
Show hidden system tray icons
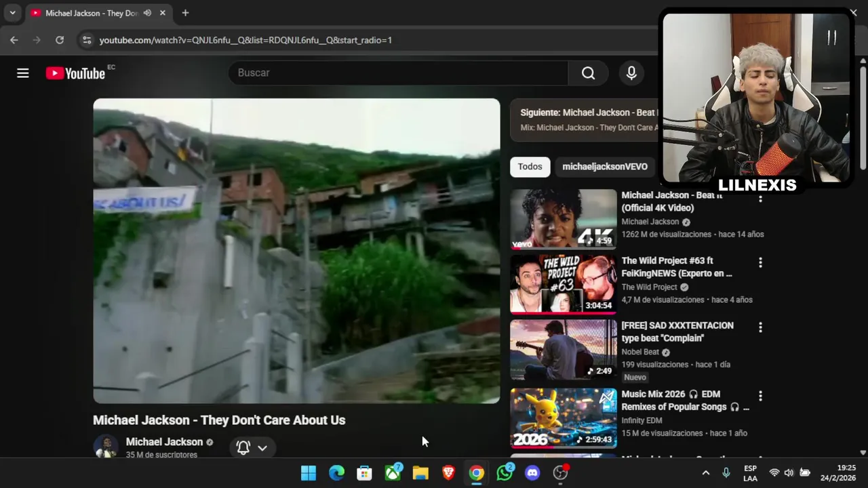point(706,473)
